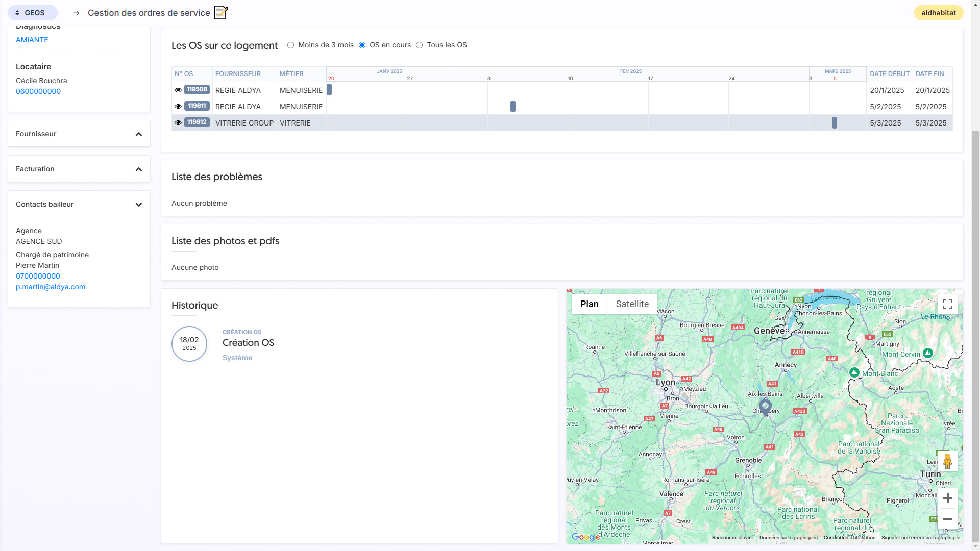Viewport: 980px width, 551px height.
Task: Open the edit icon next to page title
Action: click(x=219, y=13)
